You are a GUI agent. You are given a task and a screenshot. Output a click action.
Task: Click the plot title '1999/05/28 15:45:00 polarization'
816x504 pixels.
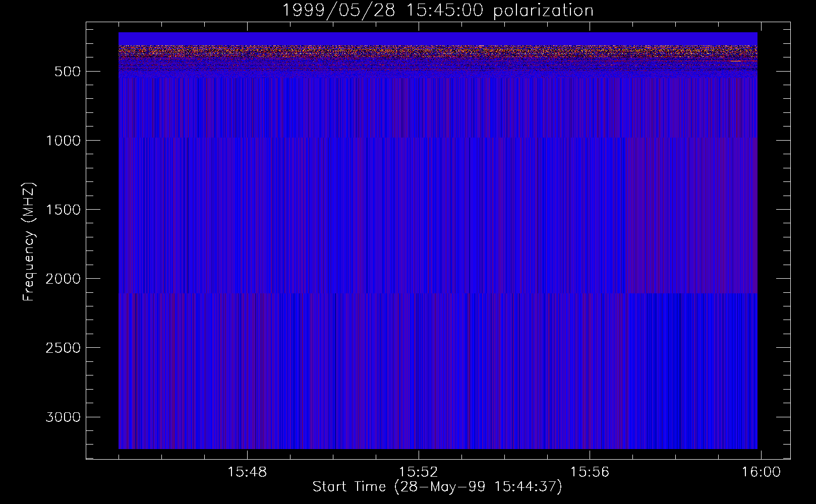click(x=437, y=11)
